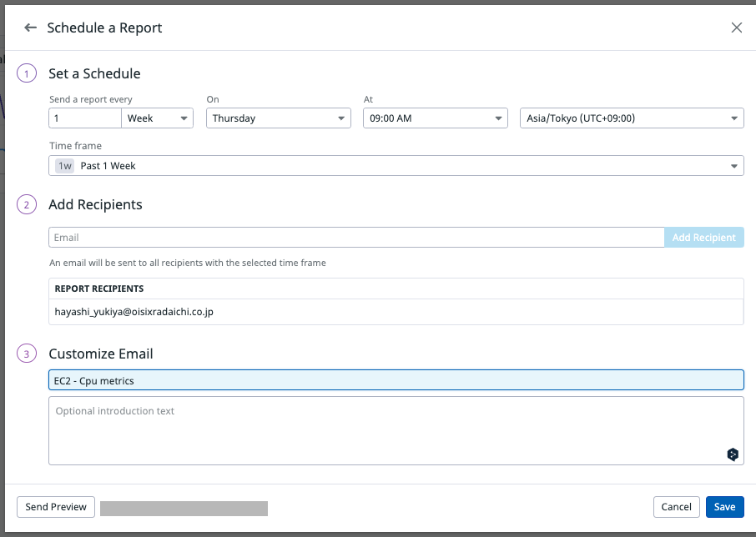Viewport: 756px width, 537px height.
Task: Click the icon in the introduction text box corner
Action: tap(733, 454)
